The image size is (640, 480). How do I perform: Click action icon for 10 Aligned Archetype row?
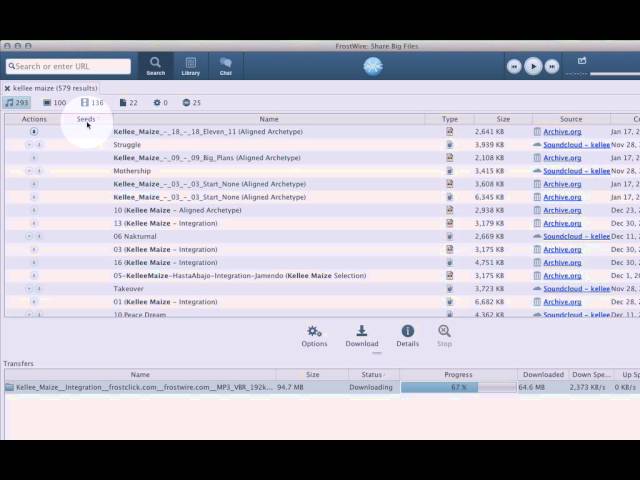(34, 210)
